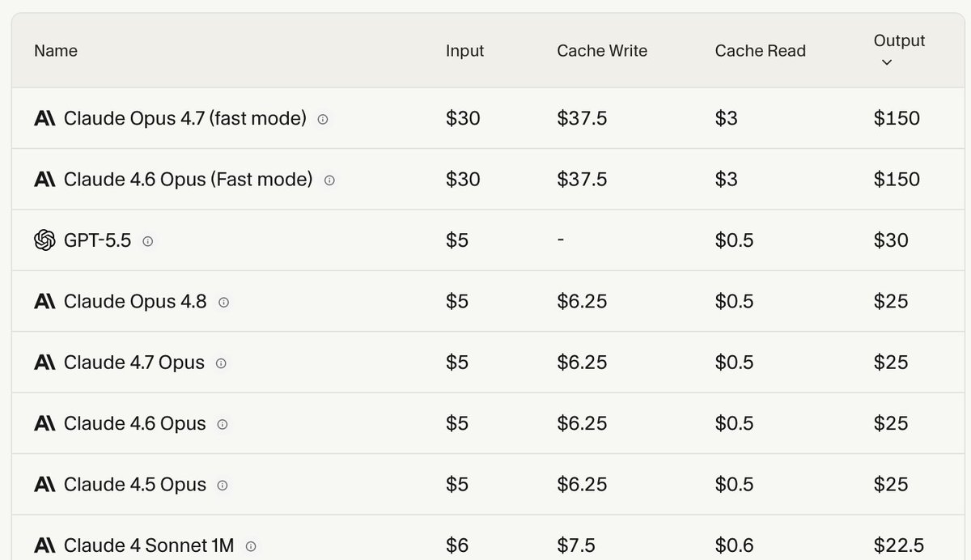This screenshot has width=971, height=560.
Task: Click the OpenAI logo in the GPT-5.5 row
Action: tap(45, 240)
